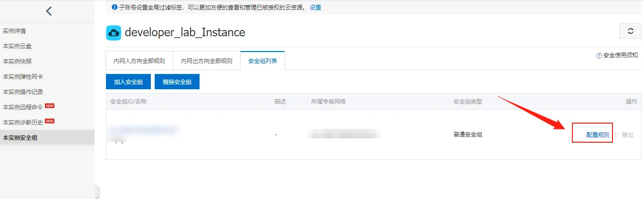This screenshot has width=644, height=199.
Task: Open 本实例操作记录 in sidebar
Action: pyautogui.click(x=23, y=92)
